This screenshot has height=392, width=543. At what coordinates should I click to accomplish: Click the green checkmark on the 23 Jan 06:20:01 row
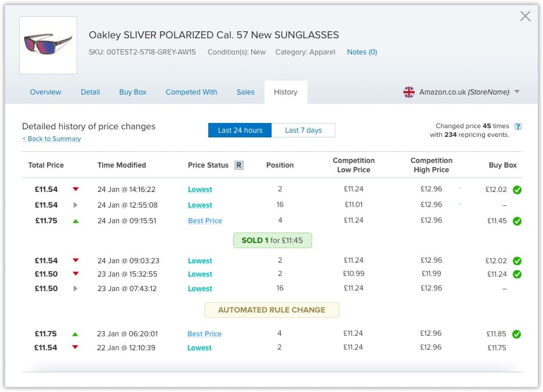(x=517, y=334)
